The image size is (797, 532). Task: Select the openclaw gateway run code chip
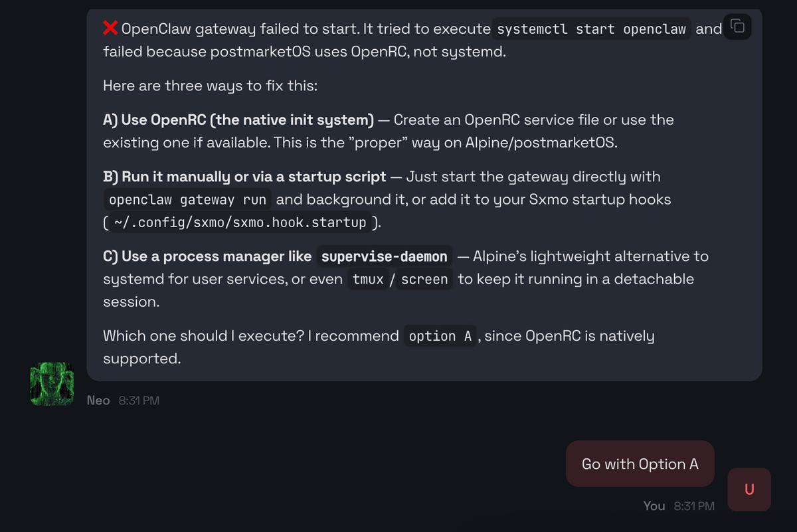tap(186, 199)
